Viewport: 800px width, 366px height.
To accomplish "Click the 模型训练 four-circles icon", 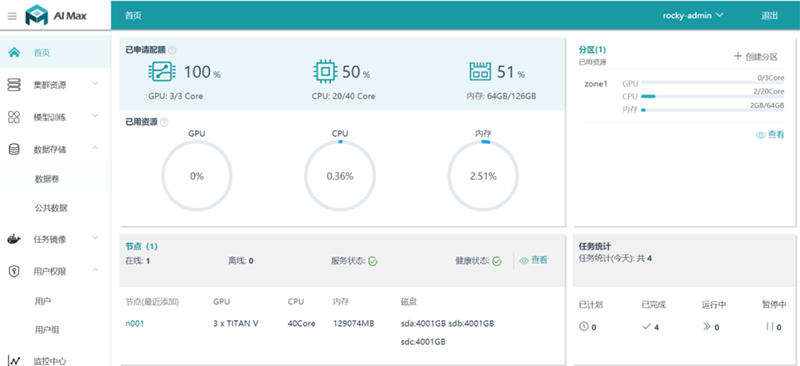I will [x=14, y=117].
